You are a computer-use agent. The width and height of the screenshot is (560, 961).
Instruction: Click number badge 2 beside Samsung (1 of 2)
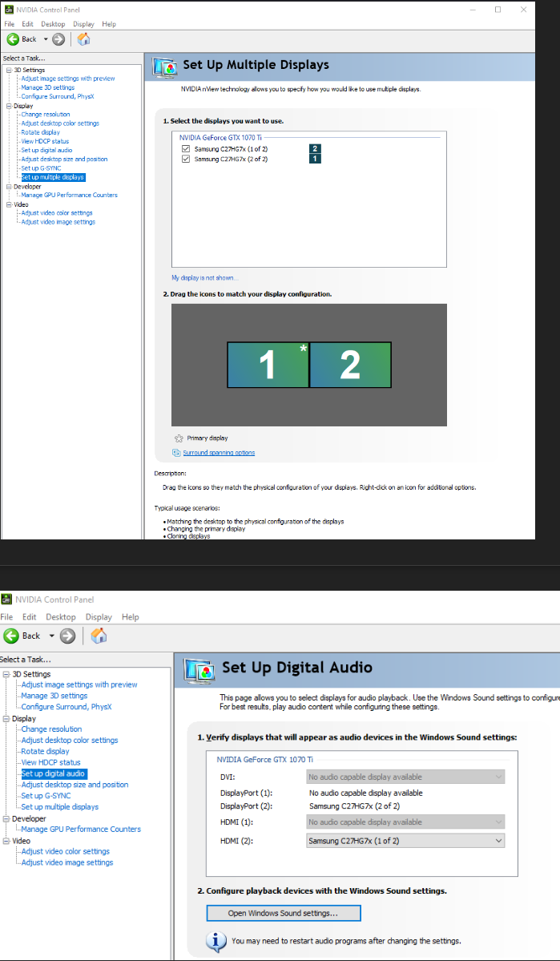click(315, 149)
